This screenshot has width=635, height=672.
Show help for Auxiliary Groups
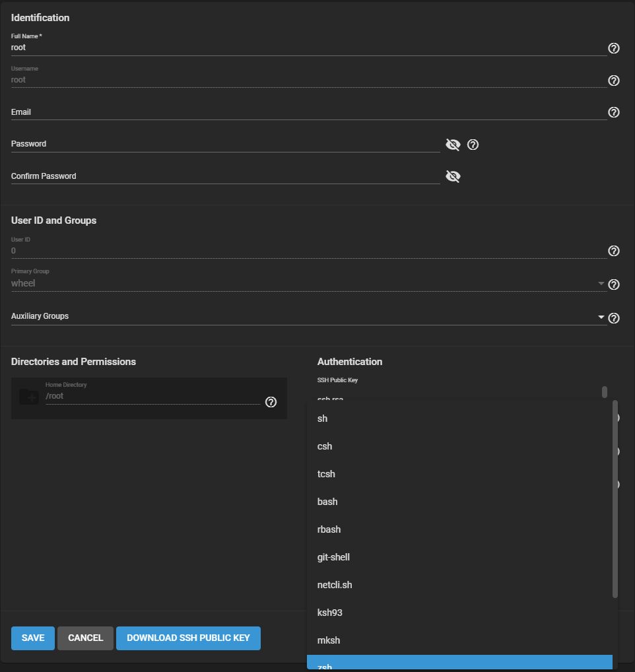tap(613, 318)
